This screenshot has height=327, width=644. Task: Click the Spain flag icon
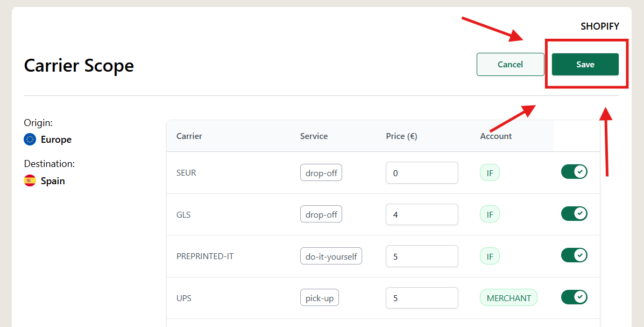[30, 180]
